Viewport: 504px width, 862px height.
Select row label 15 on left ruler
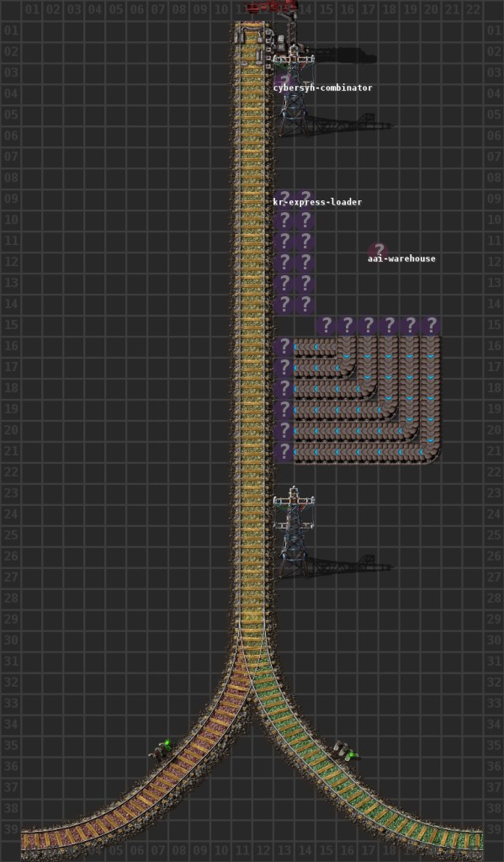(x=10, y=325)
